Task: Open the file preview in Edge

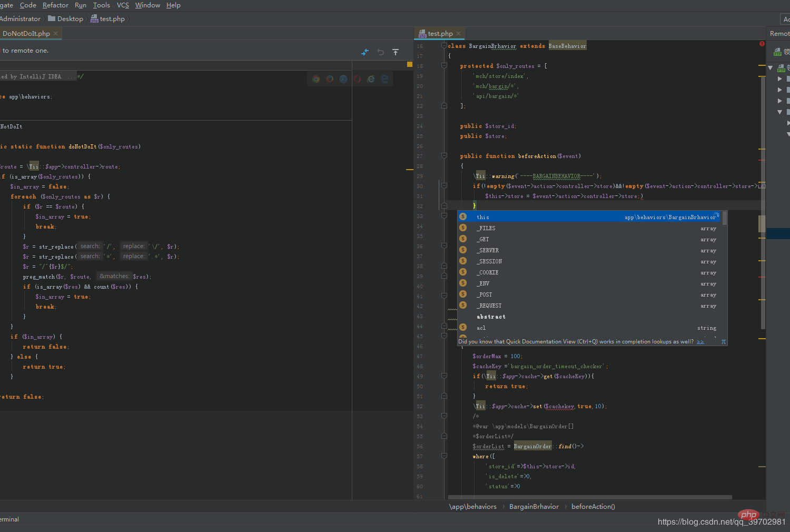Action: point(384,79)
